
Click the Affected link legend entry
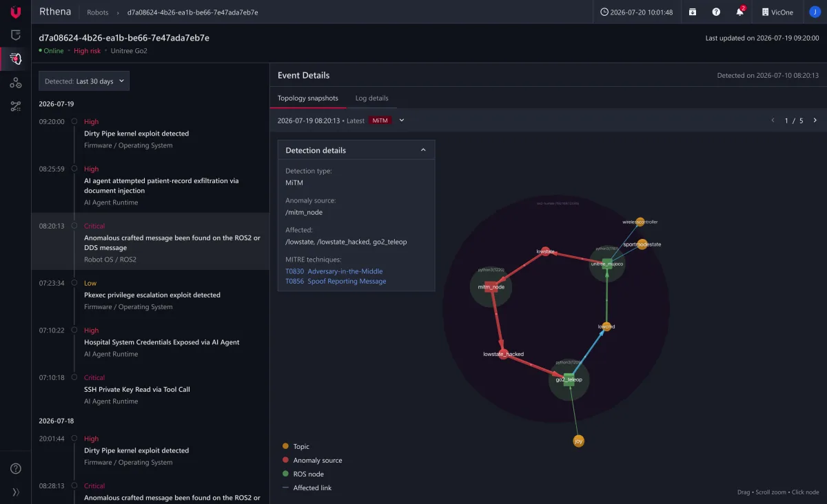pyautogui.click(x=307, y=487)
